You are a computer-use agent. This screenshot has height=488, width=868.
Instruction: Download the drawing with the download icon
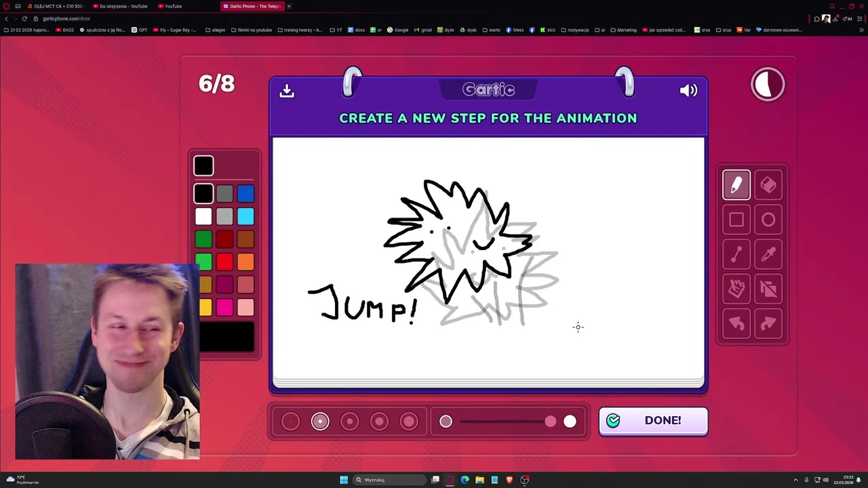[x=287, y=90]
